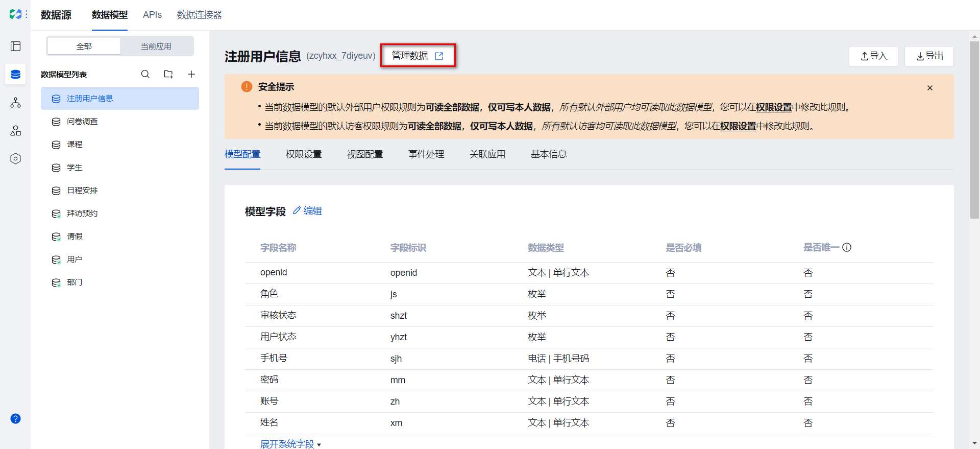Click 权限设置 link in visitor rule notice
Viewport: 980px width, 449px height.
[x=738, y=126]
